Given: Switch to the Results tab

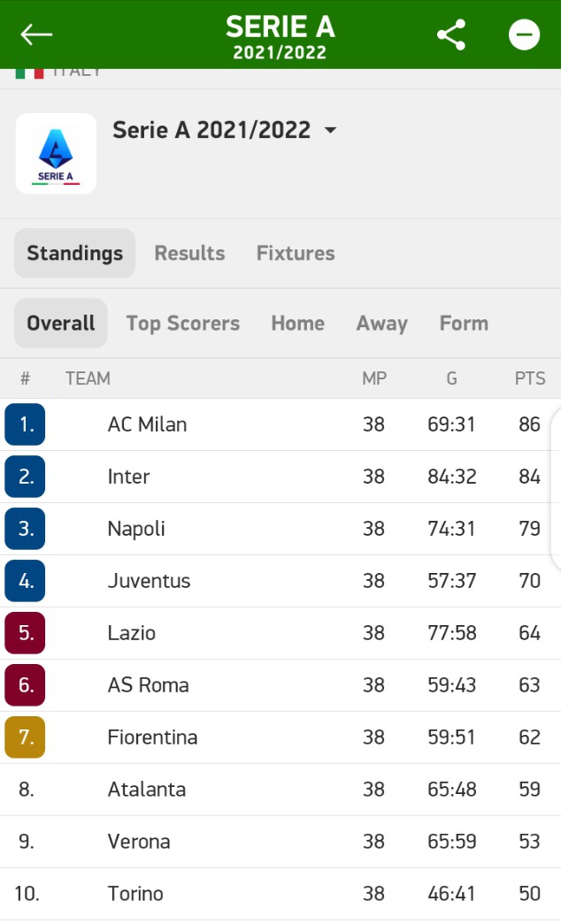Looking at the screenshot, I should coord(189,254).
